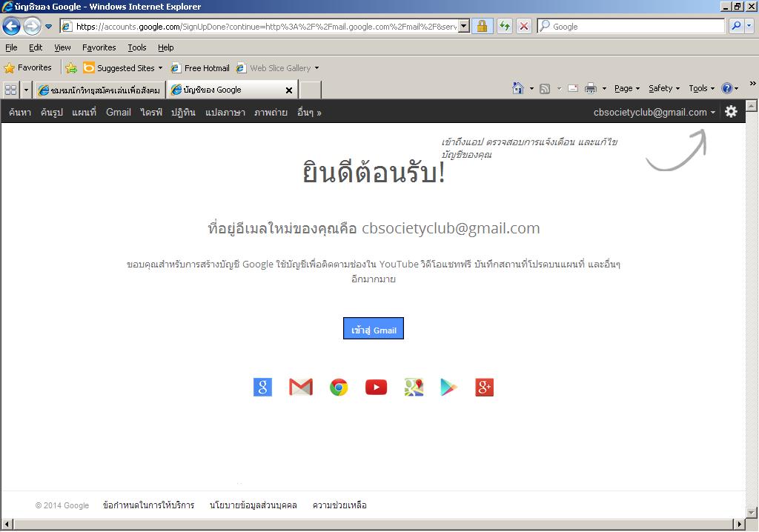Click ไดรฟ์ in Google bar
The image size is (759, 532).
151,113
